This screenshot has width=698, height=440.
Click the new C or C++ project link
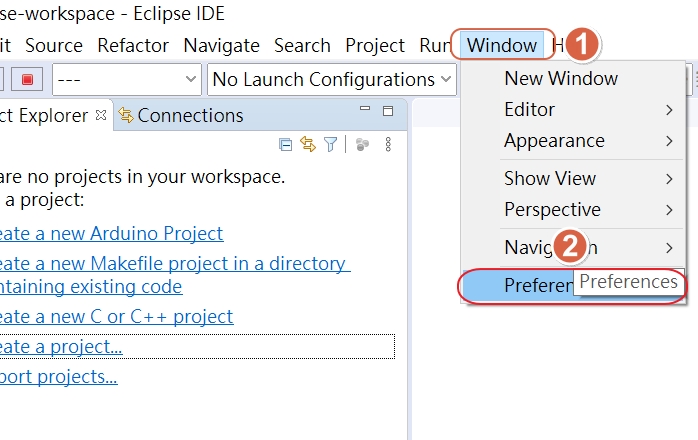[x=117, y=317]
